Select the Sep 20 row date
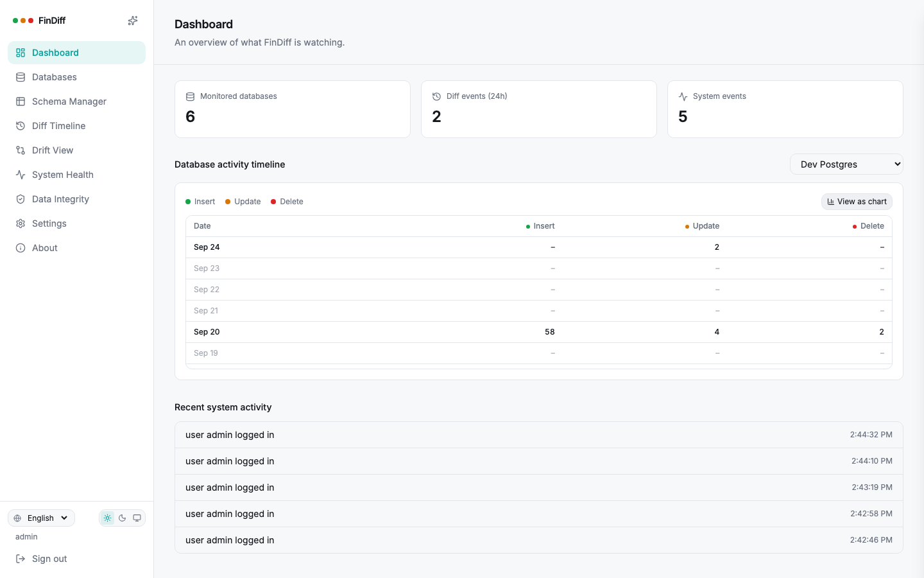Screen dimensions: 924x578 pos(207,332)
